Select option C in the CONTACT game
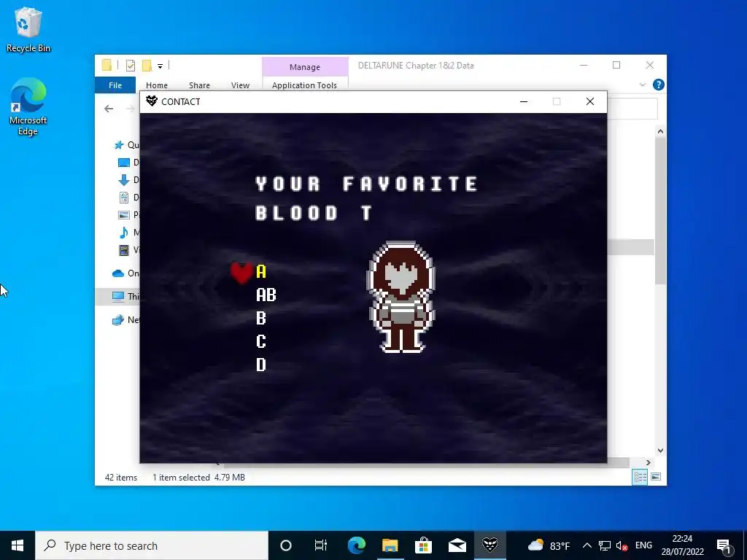Image resolution: width=747 pixels, height=560 pixels. pos(260,341)
